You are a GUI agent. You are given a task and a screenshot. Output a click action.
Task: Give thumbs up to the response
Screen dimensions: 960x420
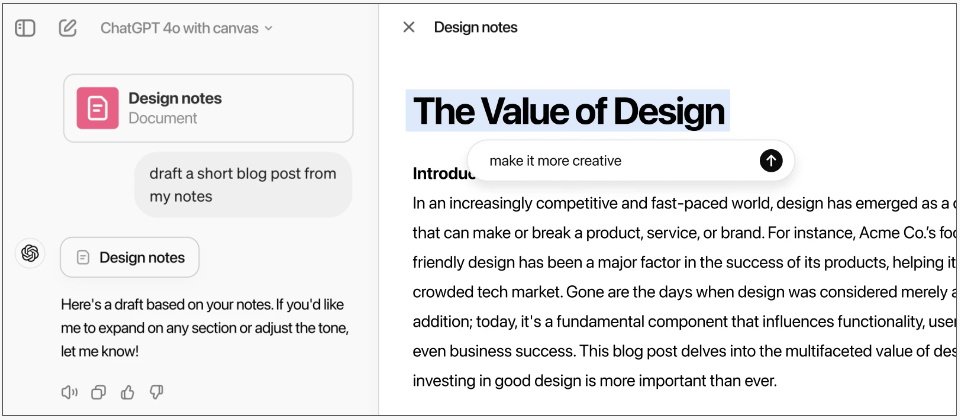click(127, 392)
